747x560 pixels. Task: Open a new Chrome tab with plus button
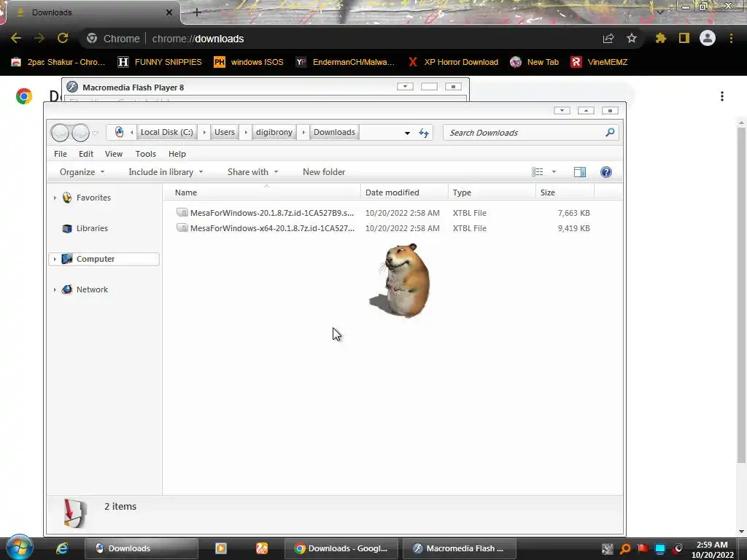tap(197, 12)
